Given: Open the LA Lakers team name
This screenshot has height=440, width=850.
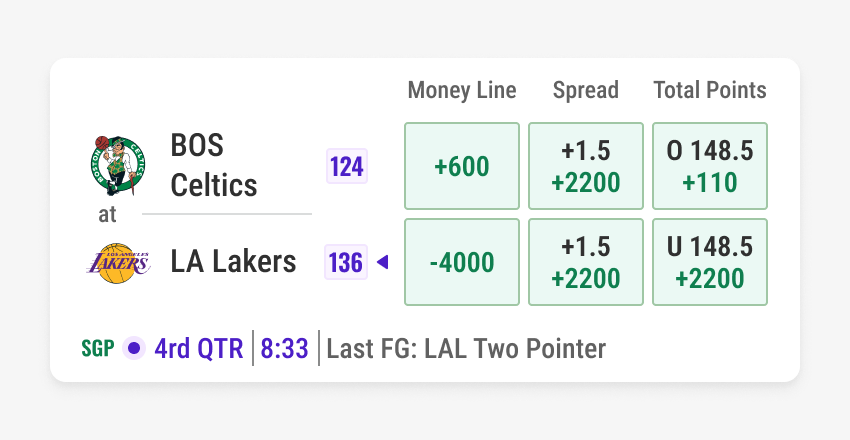Looking at the screenshot, I should click(233, 262).
